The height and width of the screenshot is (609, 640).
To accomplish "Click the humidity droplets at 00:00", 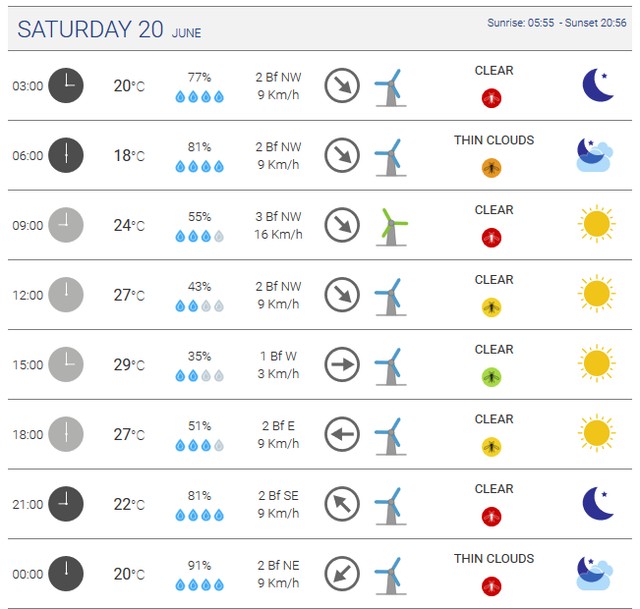I will tap(199, 585).
